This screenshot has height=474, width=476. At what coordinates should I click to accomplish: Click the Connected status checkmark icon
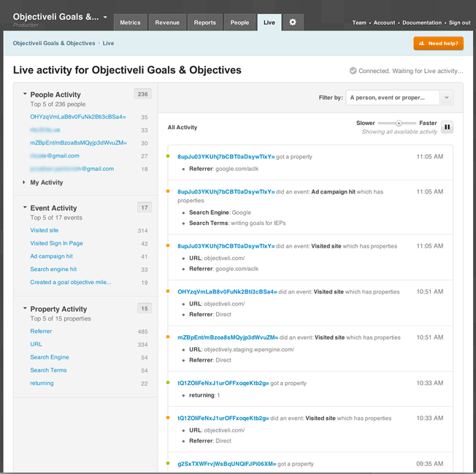point(353,71)
